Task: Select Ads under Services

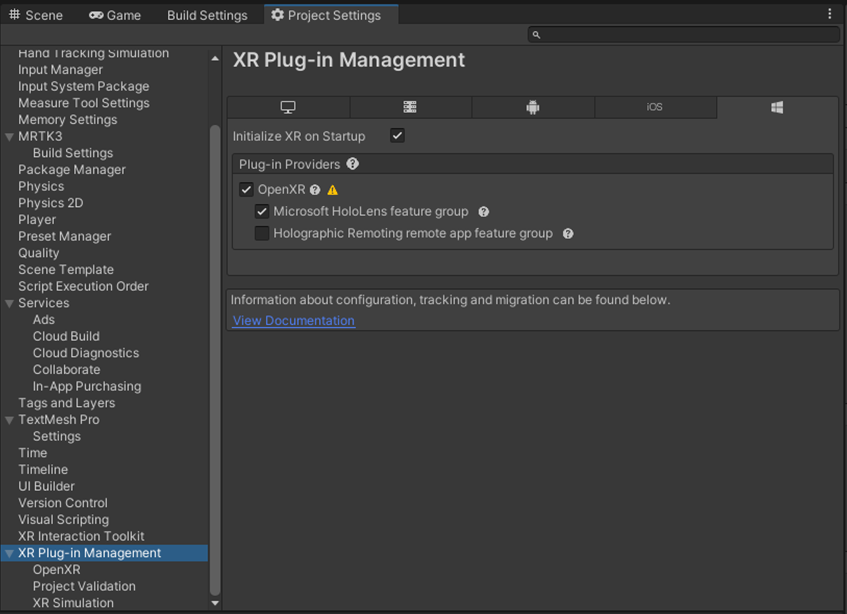Action: coord(44,320)
